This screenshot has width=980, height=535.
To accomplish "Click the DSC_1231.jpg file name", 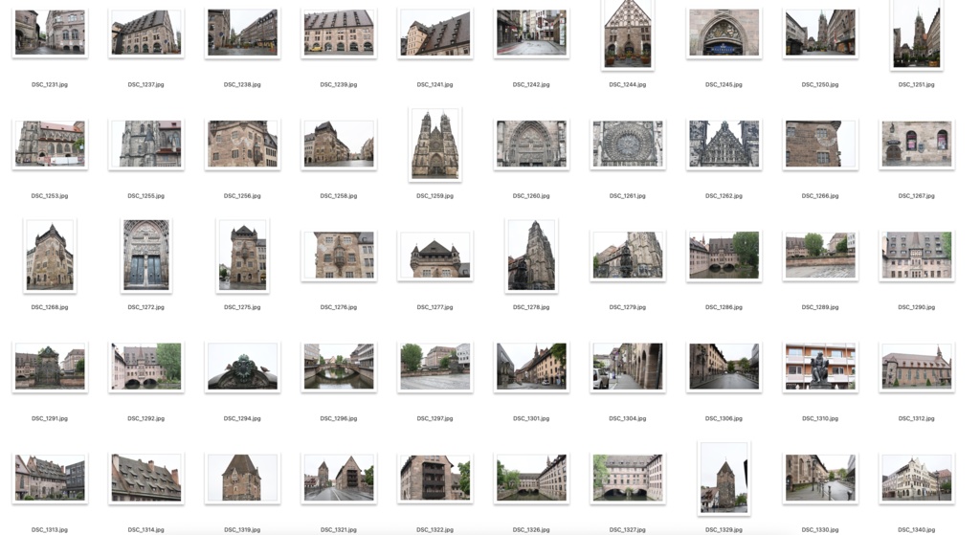I will (x=50, y=84).
